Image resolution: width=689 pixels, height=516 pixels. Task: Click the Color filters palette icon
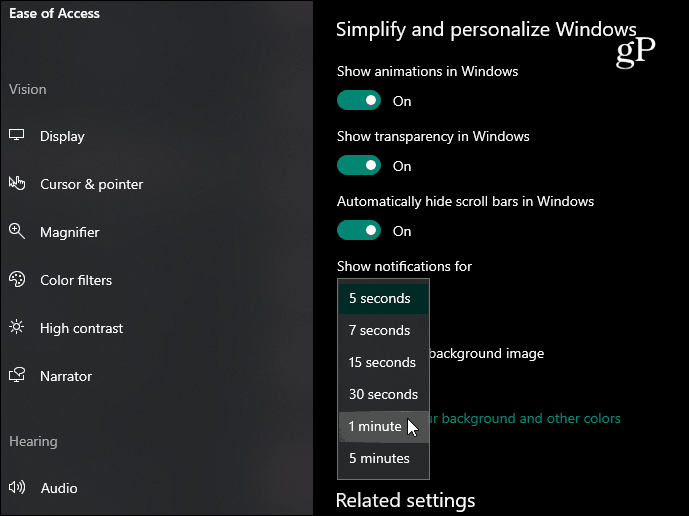pyautogui.click(x=17, y=279)
